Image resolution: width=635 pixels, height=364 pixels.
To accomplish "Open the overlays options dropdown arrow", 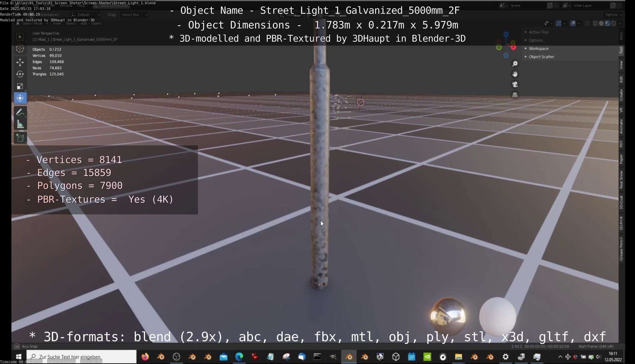I will pyautogui.click(x=579, y=23).
